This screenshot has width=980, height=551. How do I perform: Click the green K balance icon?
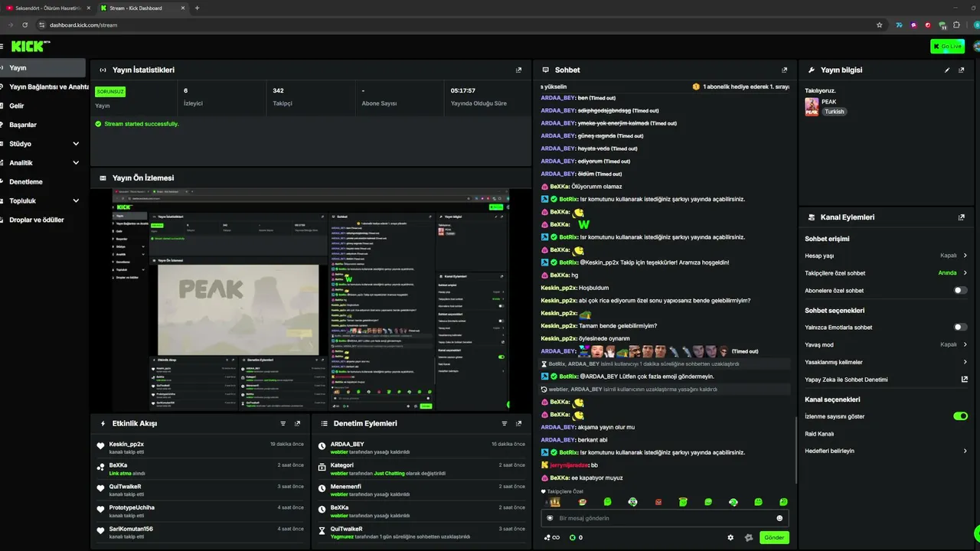coord(572,537)
